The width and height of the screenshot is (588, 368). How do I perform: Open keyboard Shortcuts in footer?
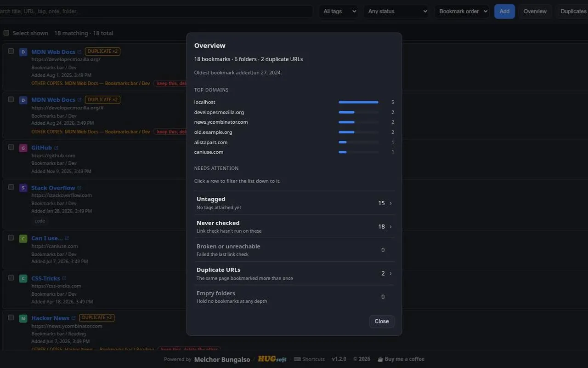(x=309, y=359)
